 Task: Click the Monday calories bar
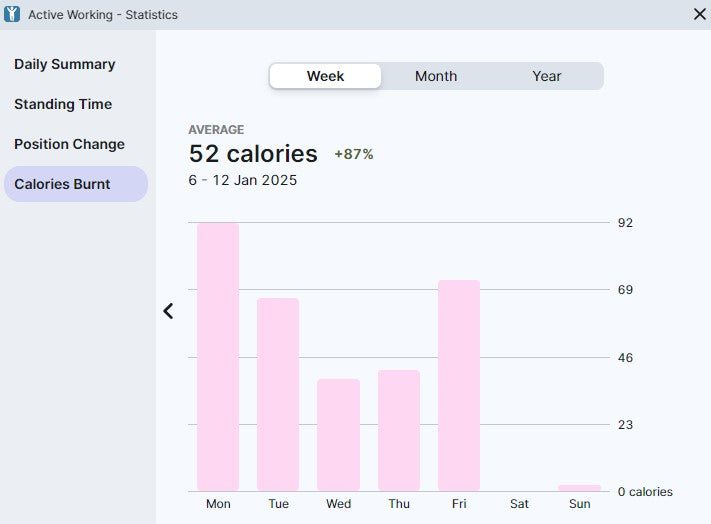(218, 356)
